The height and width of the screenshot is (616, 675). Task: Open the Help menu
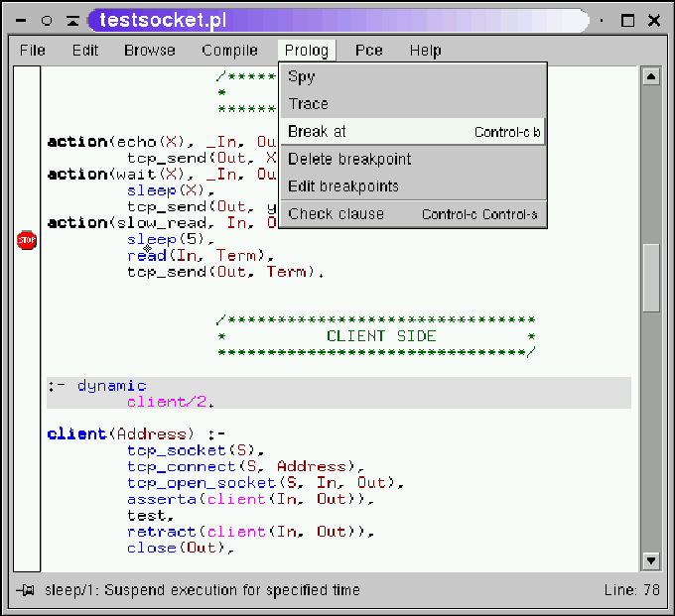tap(425, 51)
